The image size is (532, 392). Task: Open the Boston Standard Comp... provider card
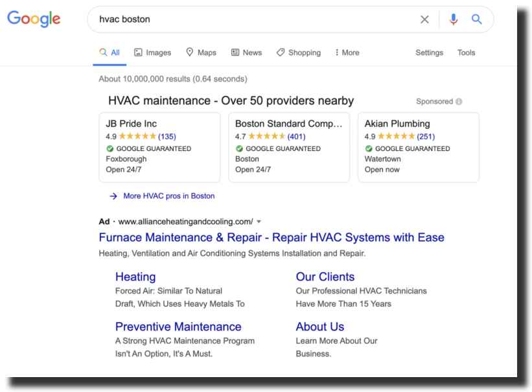coord(289,147)
